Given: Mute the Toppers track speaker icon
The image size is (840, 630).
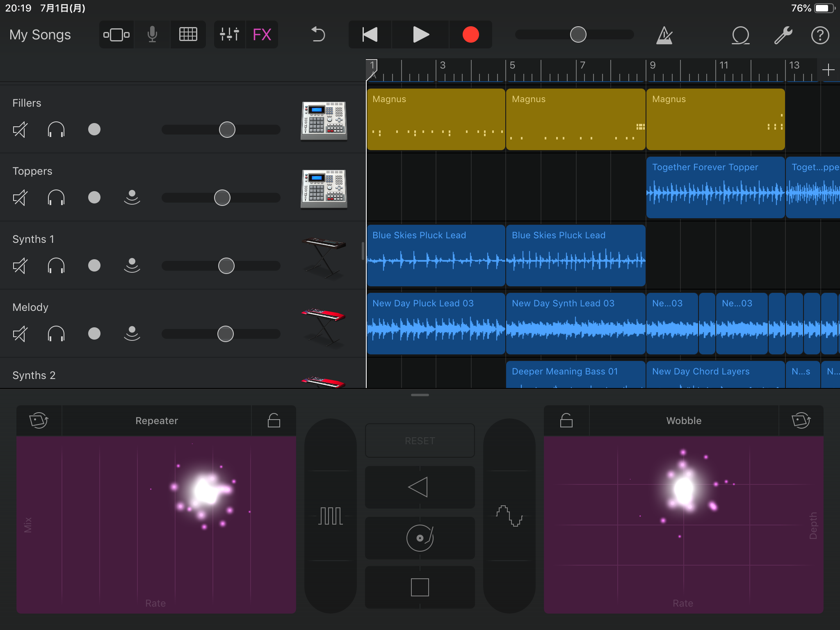Looking at the screenshot, I should pyautogui.click(x=20, y=196).
